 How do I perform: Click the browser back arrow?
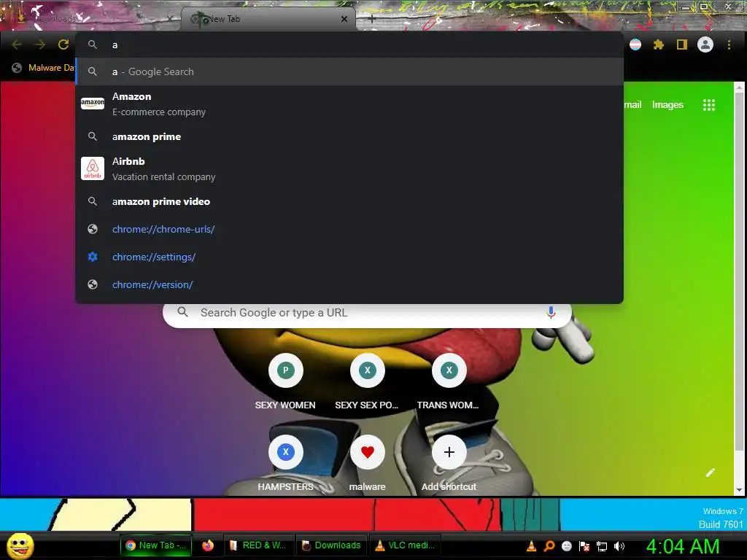(17, 44)
